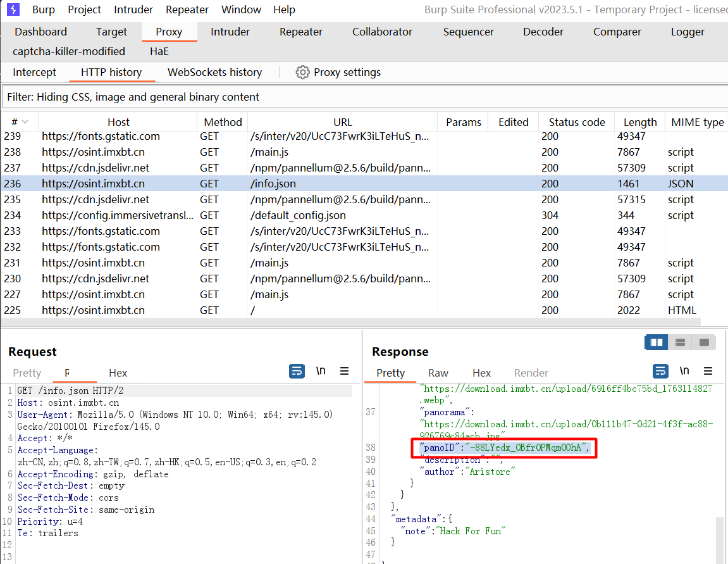
Task: Sort by the Status code column header
Action: [576, 122]
